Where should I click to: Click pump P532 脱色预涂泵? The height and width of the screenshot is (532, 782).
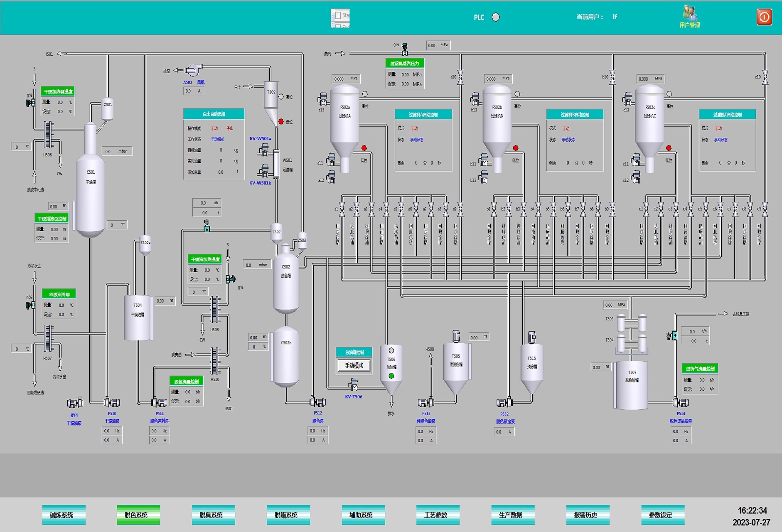tap(504, 402)
